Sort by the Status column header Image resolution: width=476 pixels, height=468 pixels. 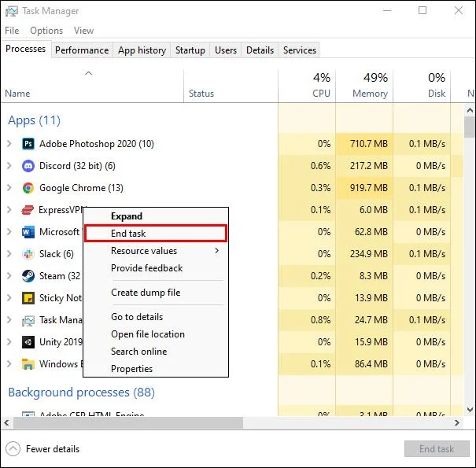click(x=231, y=87)
